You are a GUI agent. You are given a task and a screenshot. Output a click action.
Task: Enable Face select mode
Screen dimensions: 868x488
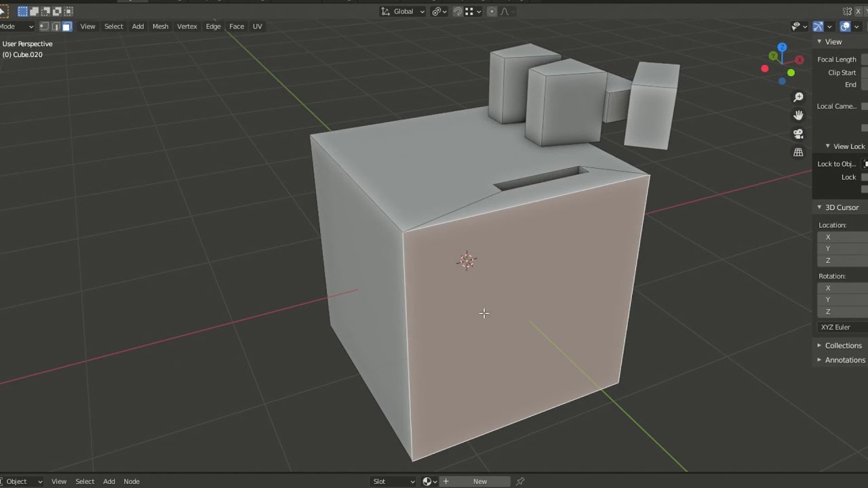(66, 26)
